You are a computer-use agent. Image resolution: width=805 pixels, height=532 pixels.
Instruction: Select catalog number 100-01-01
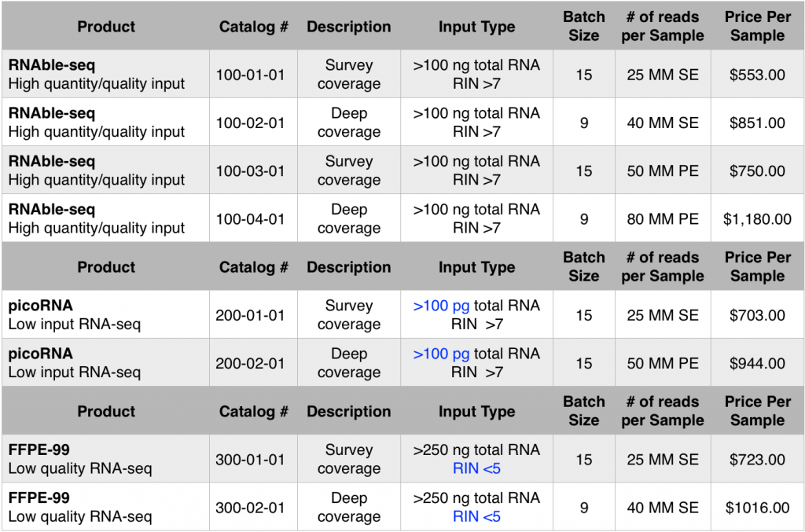[x=250, y=75]
